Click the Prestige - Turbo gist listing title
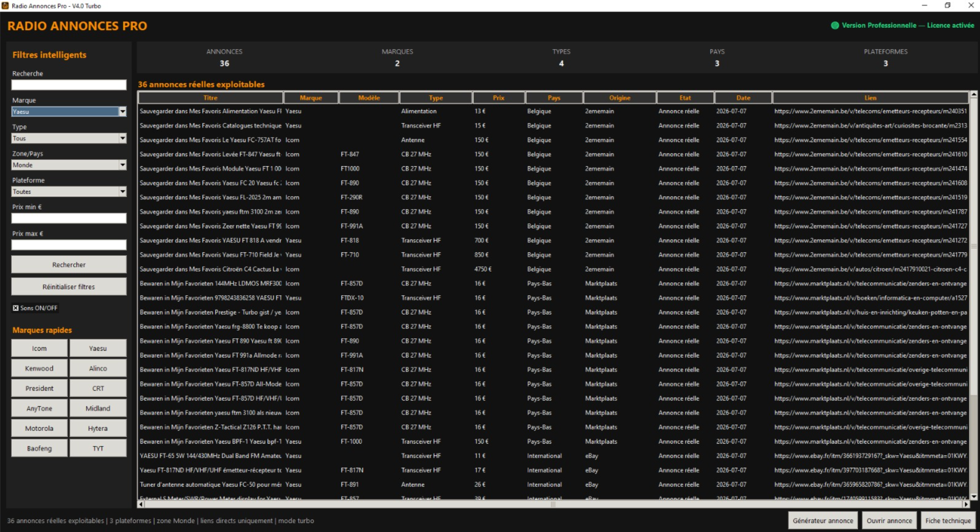Image resolution: width=980 pixels, height=532 pixels. 211,312
